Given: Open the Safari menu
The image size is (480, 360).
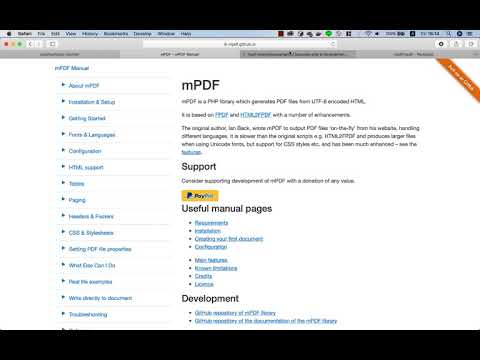Looking at the screenshot, I should click(x=25, y=34).
